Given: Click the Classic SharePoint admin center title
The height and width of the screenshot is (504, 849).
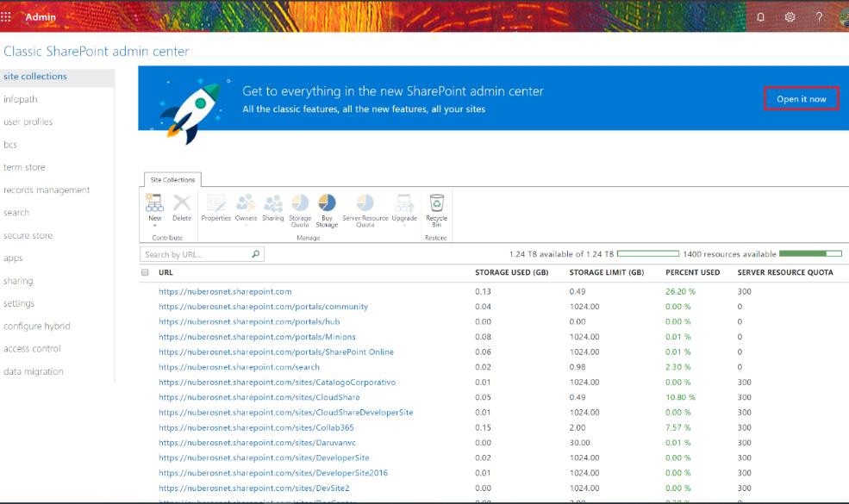Looking at the screenshot, I should [x=97, y=52].
